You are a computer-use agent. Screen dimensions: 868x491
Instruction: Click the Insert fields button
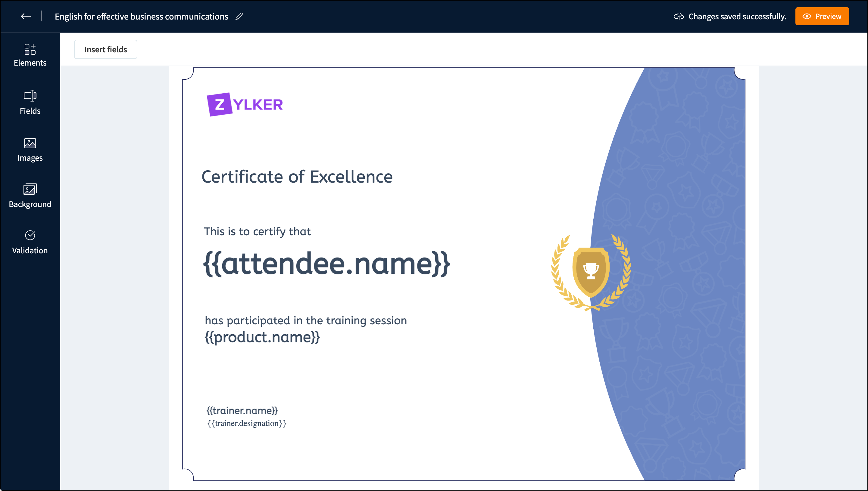pyautogui.click(x=106, y=50)
